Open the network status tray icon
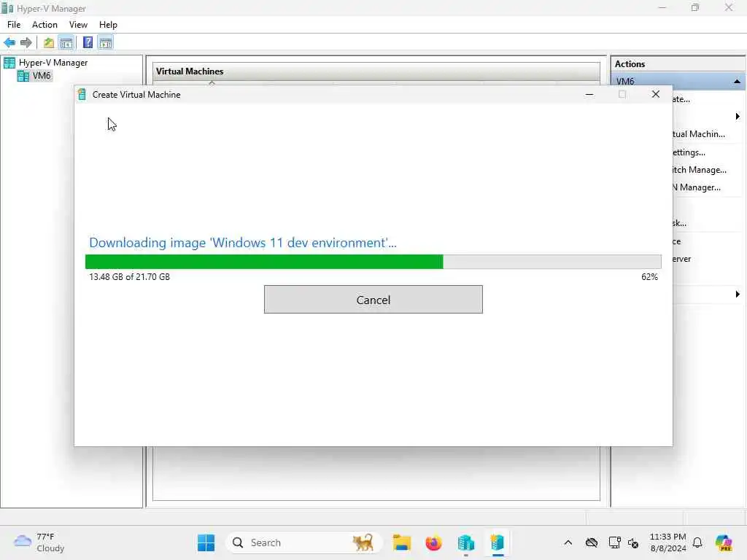Screen dimensions: 747x560 click(x=614, y=542)
